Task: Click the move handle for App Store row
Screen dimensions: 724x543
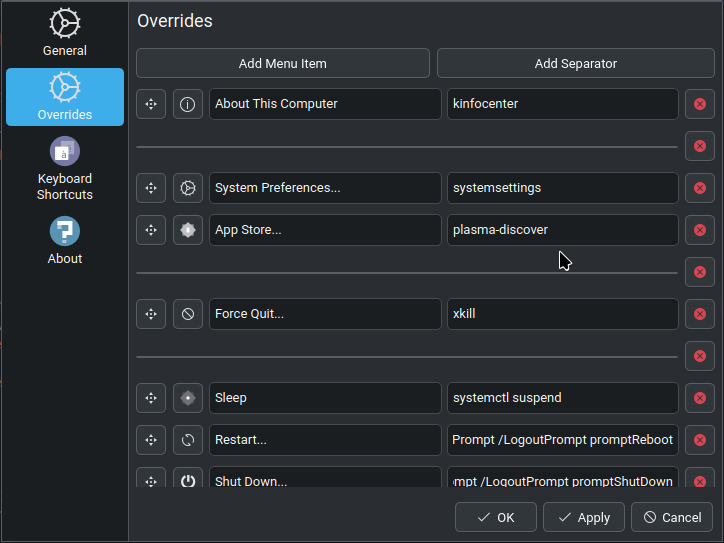Action: 151,230
